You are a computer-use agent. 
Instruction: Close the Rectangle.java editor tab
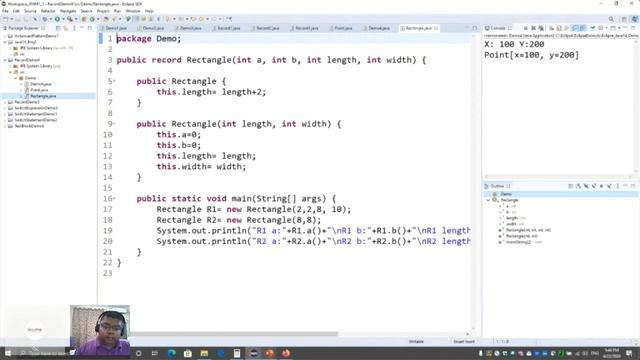[436, 28]
